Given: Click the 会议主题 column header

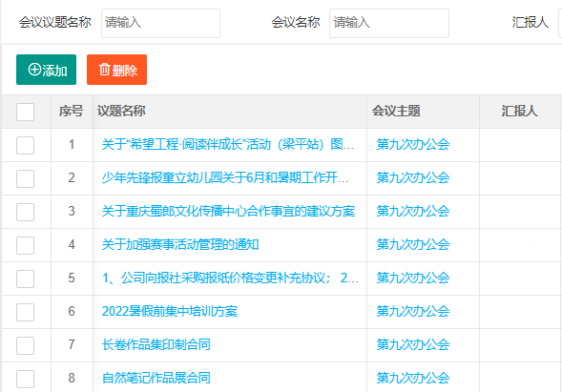Looking at the screenshot, I should coord(396,111).
